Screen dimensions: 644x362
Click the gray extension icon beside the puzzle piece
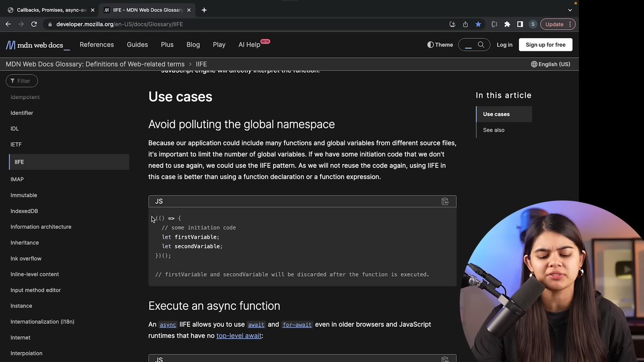tap(494, 24)
